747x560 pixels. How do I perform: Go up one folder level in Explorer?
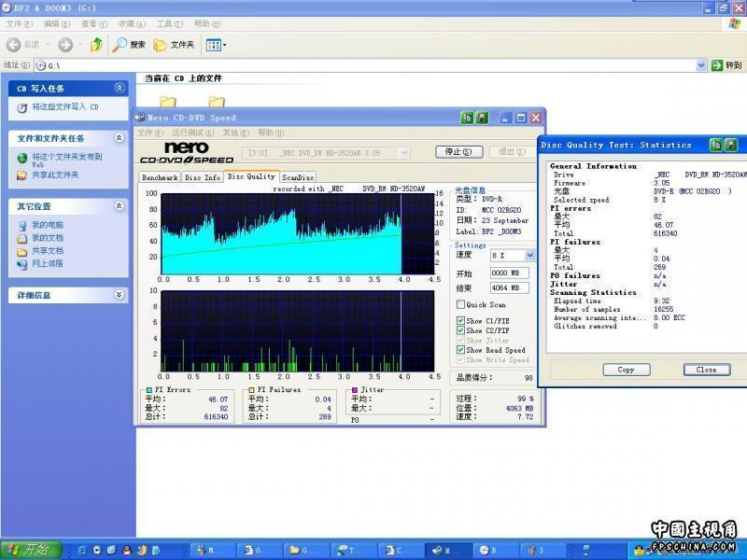pyautogui.click(x=96, y=45)
